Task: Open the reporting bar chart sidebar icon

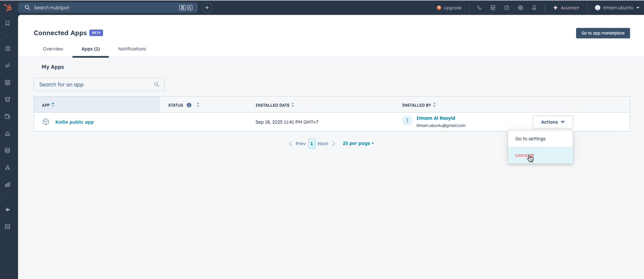Action: [7, 184]
